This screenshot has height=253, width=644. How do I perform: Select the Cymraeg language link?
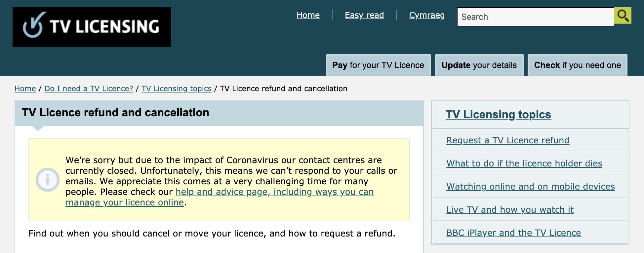pyautogui.click(x=427, y=15)
